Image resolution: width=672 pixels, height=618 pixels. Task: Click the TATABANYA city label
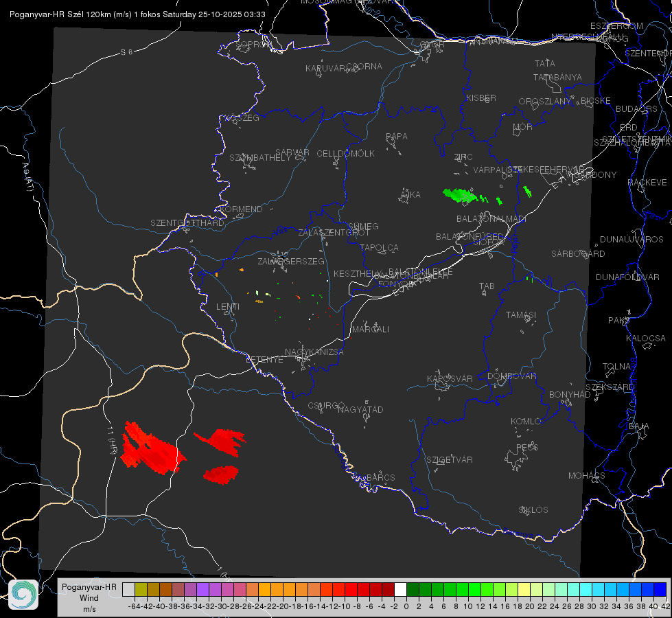point(557,77)
